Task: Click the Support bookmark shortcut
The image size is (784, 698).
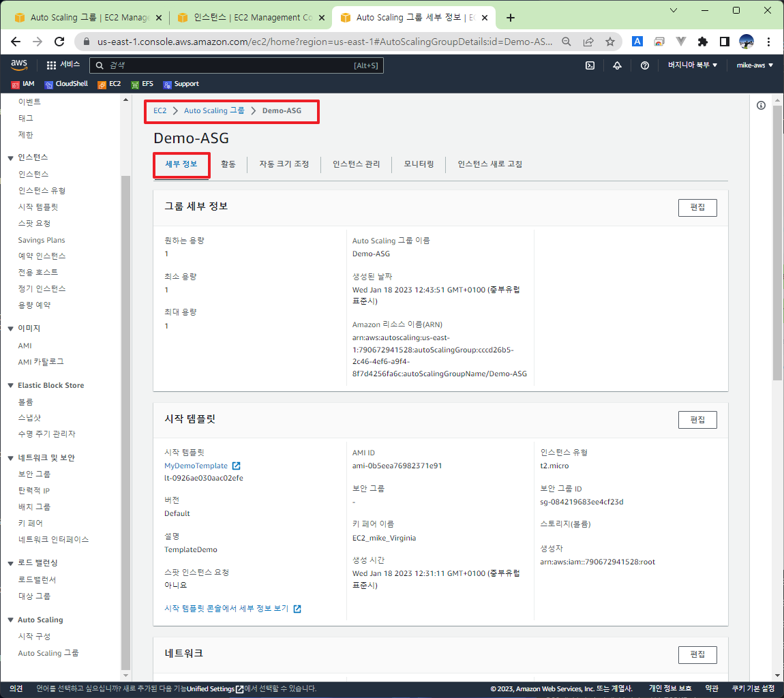Action: pyautogui.click(x=181, y=84)
